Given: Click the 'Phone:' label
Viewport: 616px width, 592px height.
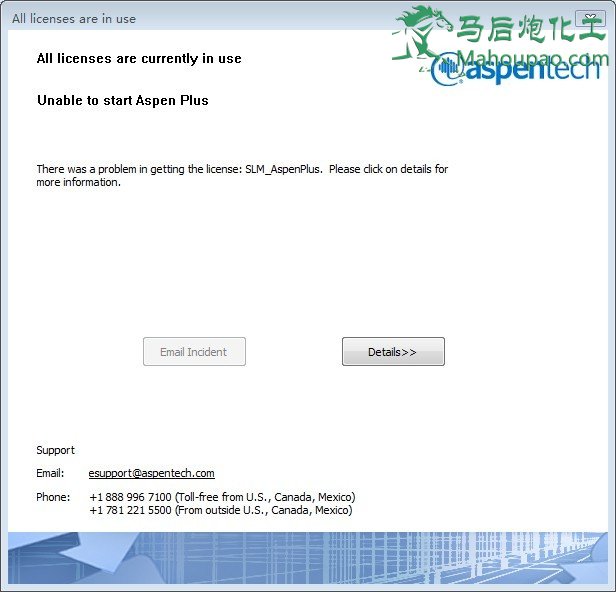Looking at the screenshot, I should click(x=53, y=497).
